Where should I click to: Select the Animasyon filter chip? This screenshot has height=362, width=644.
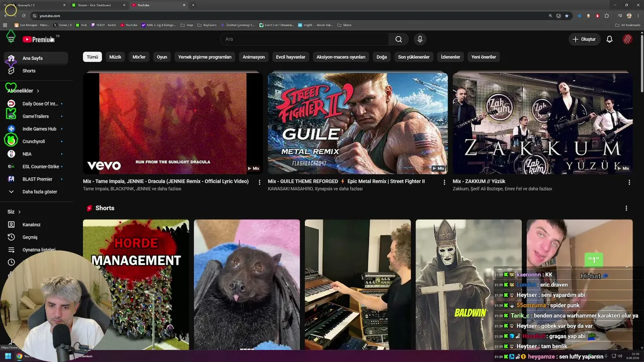pos(254,57)
